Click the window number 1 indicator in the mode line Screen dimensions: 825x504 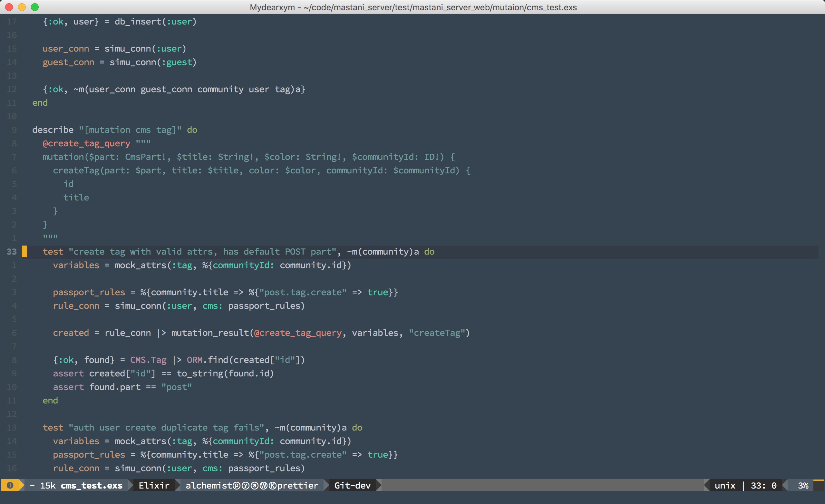(10, 485)
